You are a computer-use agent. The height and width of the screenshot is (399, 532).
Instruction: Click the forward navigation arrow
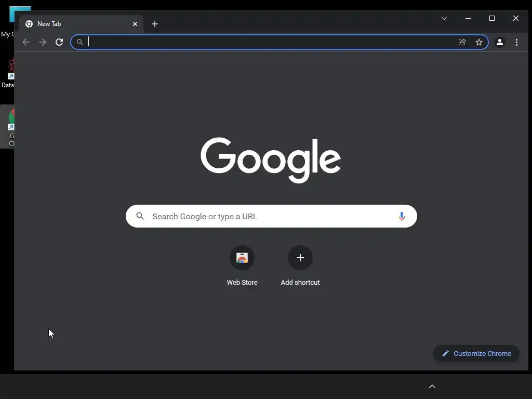click(x=43, y=42)
